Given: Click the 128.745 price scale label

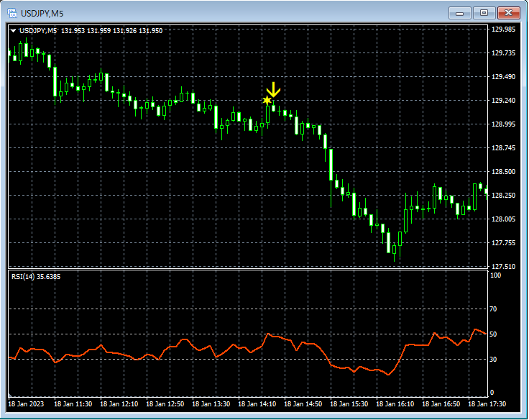Looking at the screenshot, I should (x=503, y=148).
